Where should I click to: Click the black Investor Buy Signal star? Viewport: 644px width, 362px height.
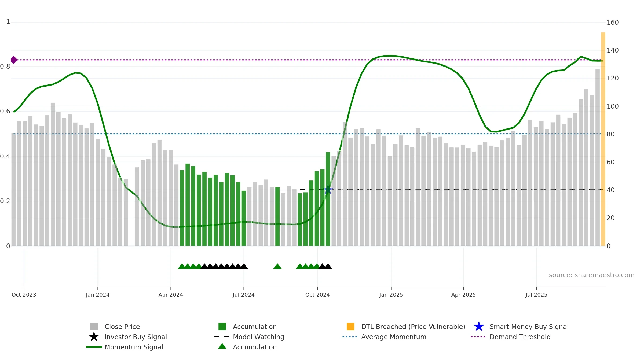pos(94,337)
